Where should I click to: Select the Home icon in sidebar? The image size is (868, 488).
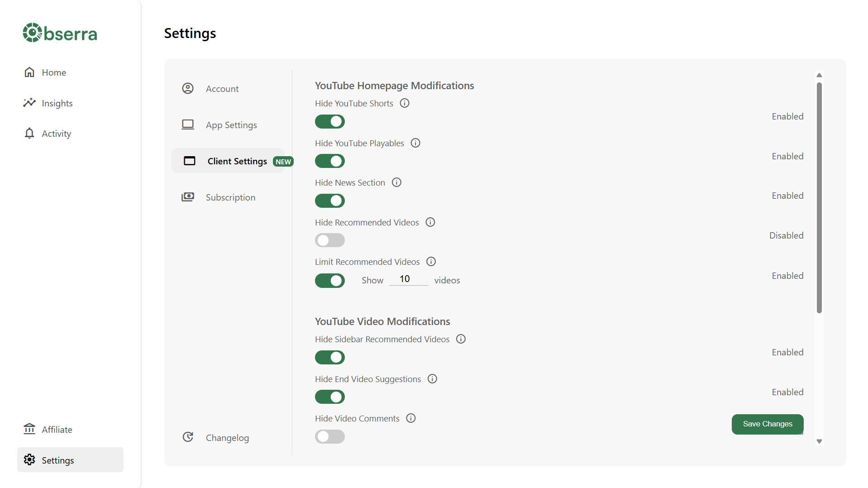pos(29,72)
